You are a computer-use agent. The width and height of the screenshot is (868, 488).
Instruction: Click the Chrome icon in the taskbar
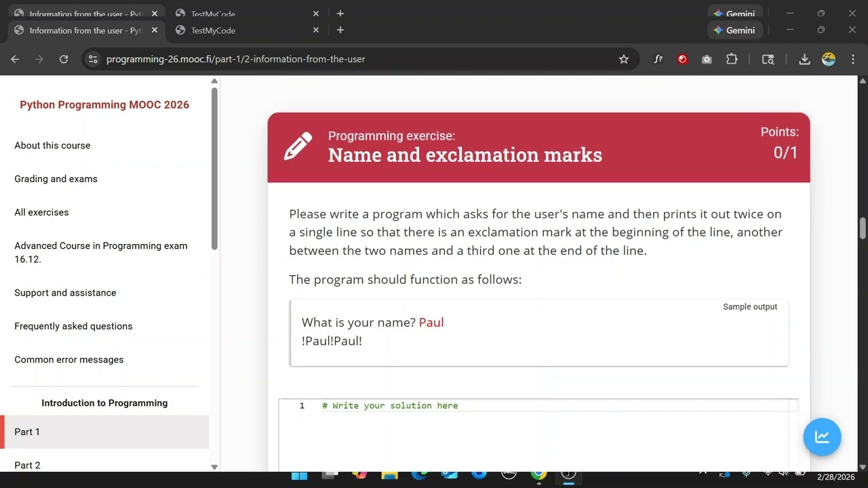(539, 475)
